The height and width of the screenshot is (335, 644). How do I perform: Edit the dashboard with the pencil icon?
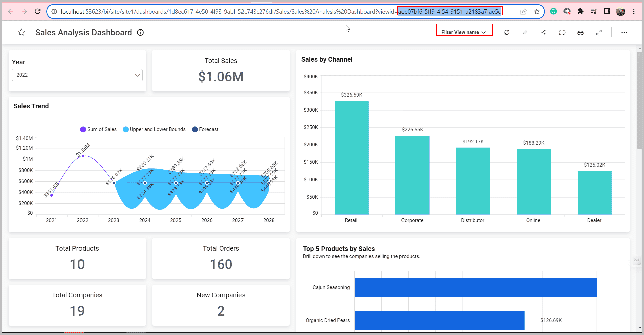pos(525,32)
